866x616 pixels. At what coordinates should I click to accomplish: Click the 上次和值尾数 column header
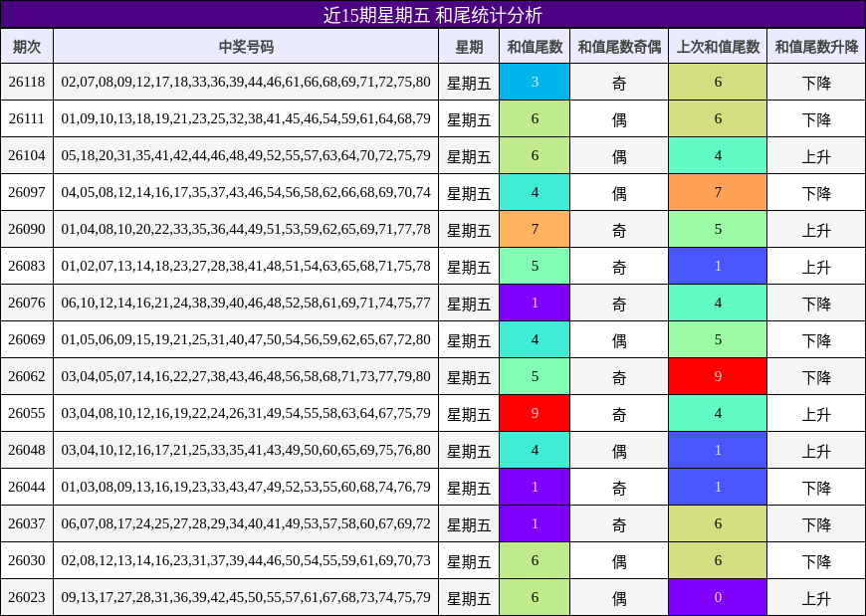point(718,46)
